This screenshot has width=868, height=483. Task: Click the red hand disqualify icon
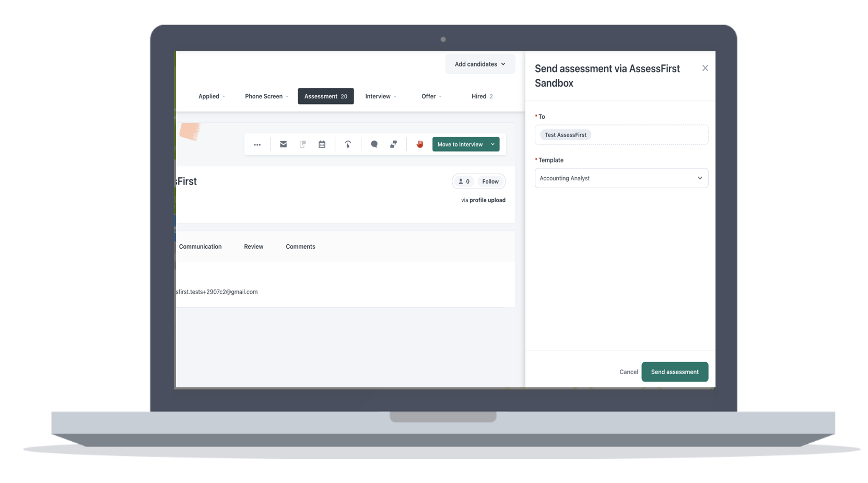point(419,144)
